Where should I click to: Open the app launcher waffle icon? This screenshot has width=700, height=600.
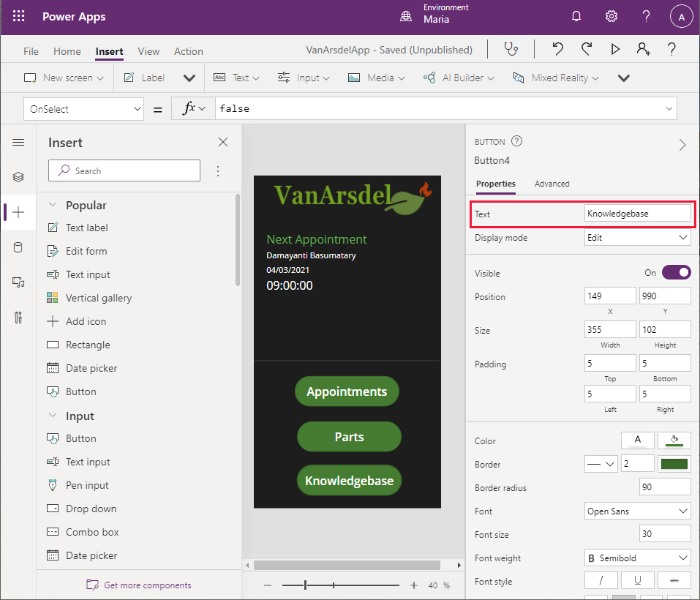pos(19,17)
